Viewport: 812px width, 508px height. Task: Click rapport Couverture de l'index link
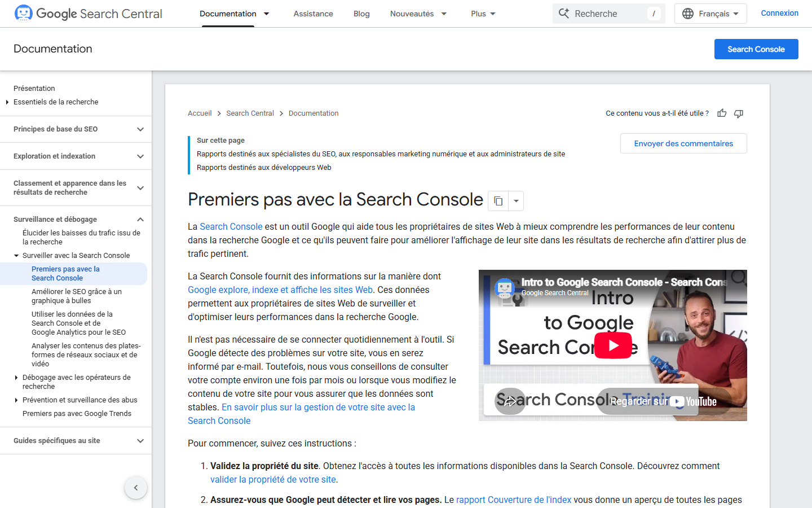click(x=513, y=500)
